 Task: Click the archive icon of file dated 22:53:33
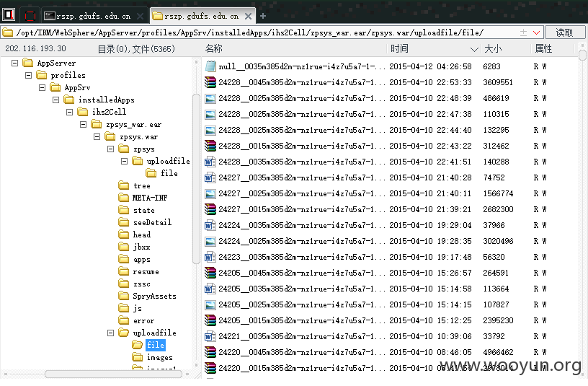coord(210,82)
